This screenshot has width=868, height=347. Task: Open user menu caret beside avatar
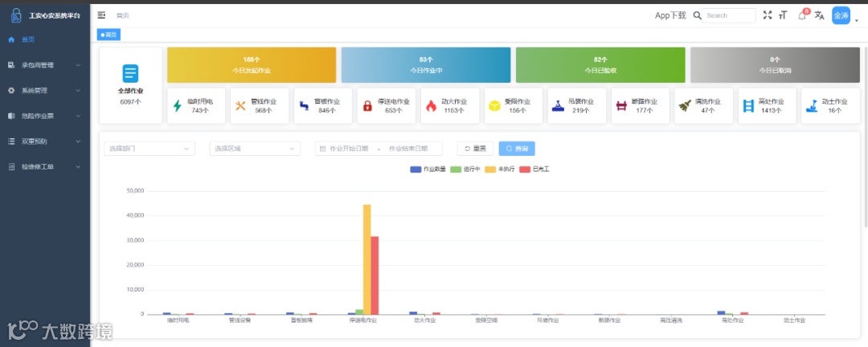(857, 21)
